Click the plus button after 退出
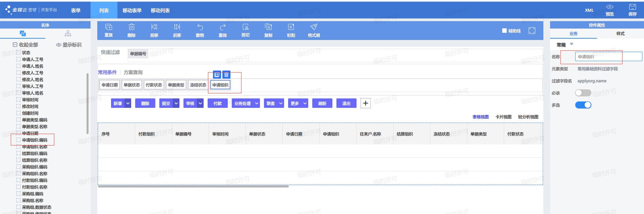The height and width of the screenshot is (214, 644). [x=366, y=103]
